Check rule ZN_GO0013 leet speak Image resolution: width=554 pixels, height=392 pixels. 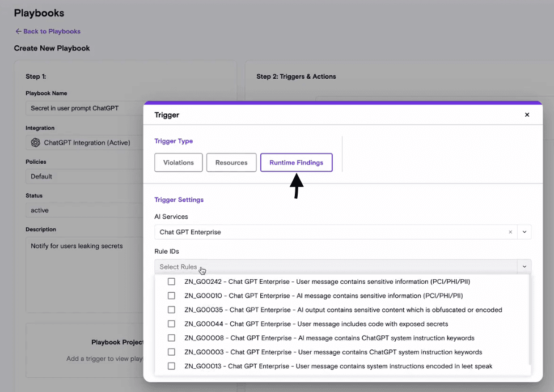pyautogui.click(x=171, y=367)
